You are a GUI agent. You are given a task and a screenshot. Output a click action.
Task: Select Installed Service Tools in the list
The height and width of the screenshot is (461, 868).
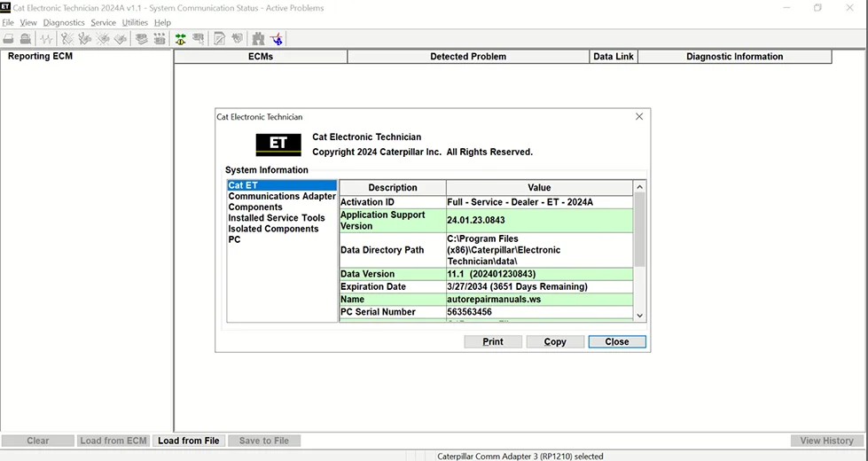coord(277,218)
